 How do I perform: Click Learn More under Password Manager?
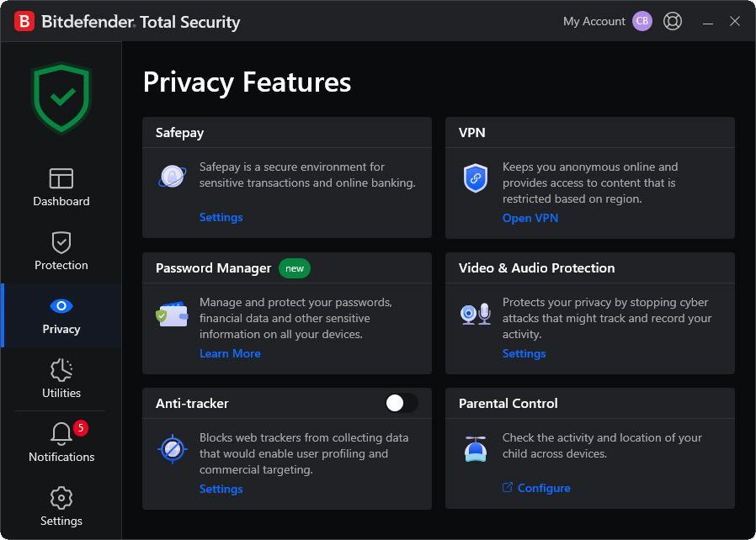click(230, 353)
